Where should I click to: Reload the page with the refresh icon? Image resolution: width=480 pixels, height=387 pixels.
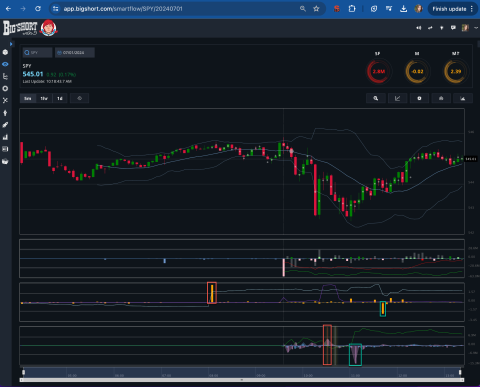pos(38,9)
